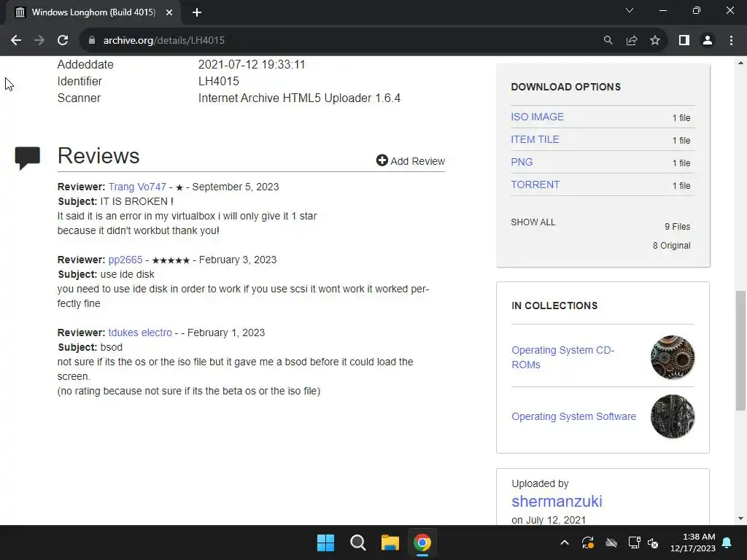Click the 8 Original text

pos(672,245)
